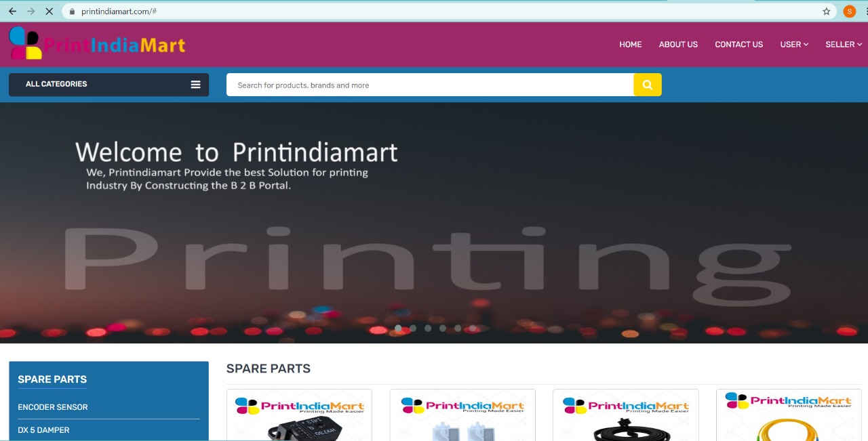Select the first carousel slide dot
This screenshot has height=441, width=868.
398,328
